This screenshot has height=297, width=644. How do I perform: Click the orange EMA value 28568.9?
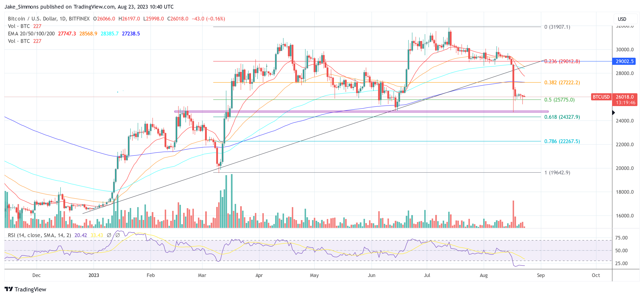point(88,34)
